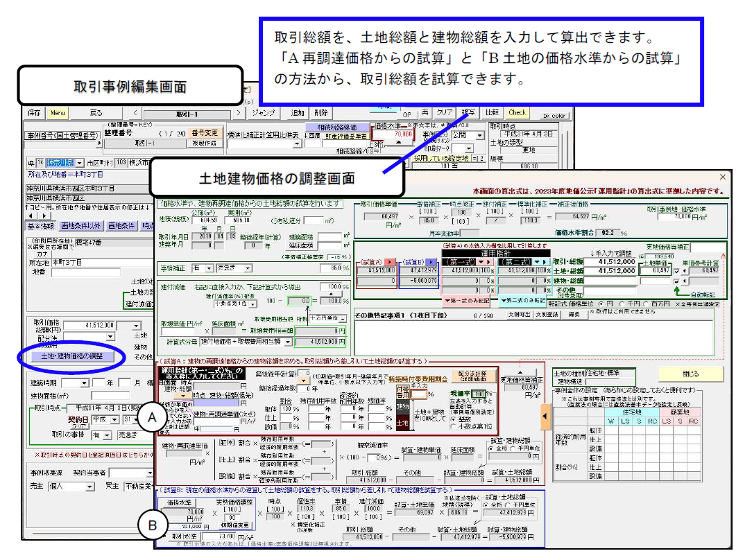The image size is (745, 560).
Task: Click the 複製作成 button
Action: (205, 143)
